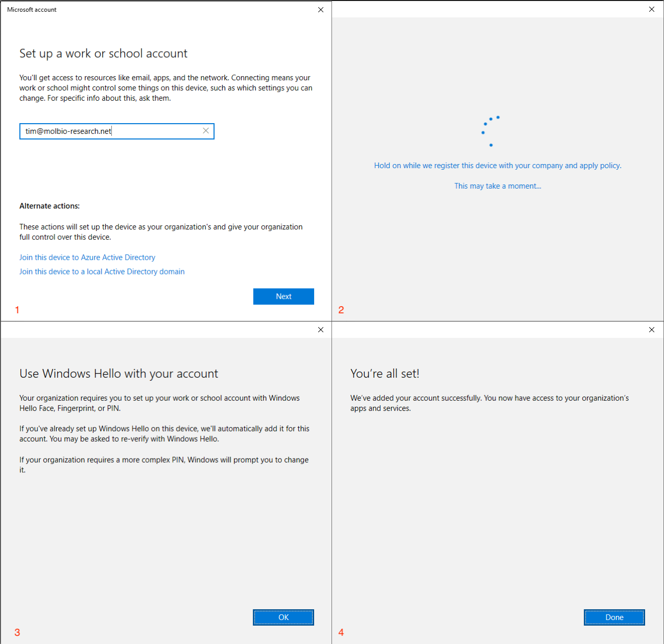Click the "If your organization requires a more complex PIN" paragraph
This screenshot has width=664, height=644.
pos(164,465)
